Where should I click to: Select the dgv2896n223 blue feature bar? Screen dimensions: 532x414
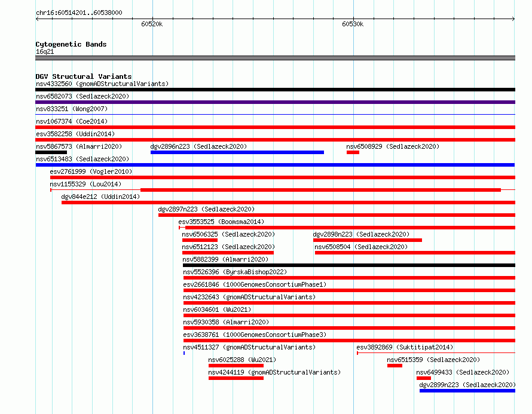click(x=237, y=152)
